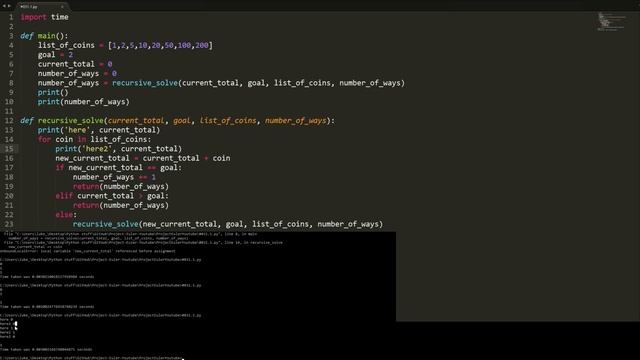Click 'recursive_solve' call on line 8
This screenshot has height=360, width=640.
click(x=145, y=83)
